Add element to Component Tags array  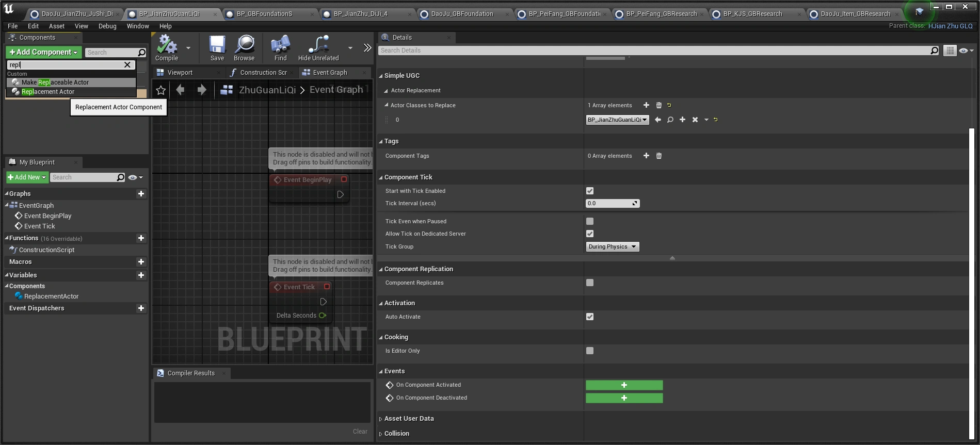[646, 156]
